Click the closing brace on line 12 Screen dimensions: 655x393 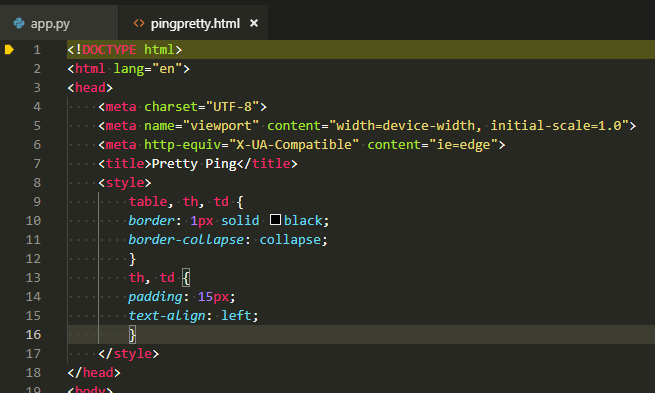(x=132, y=259)
